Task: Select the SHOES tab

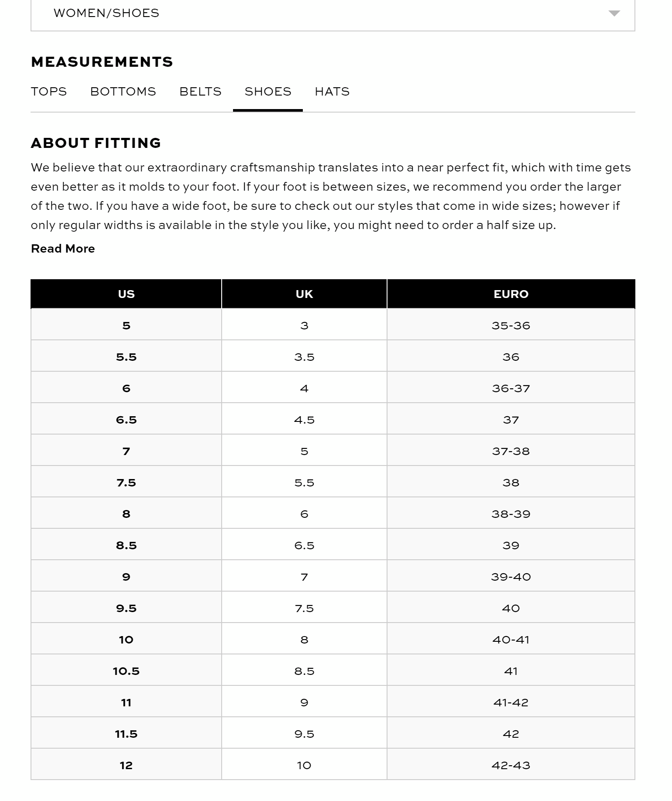Action: (x=268, y=92)
